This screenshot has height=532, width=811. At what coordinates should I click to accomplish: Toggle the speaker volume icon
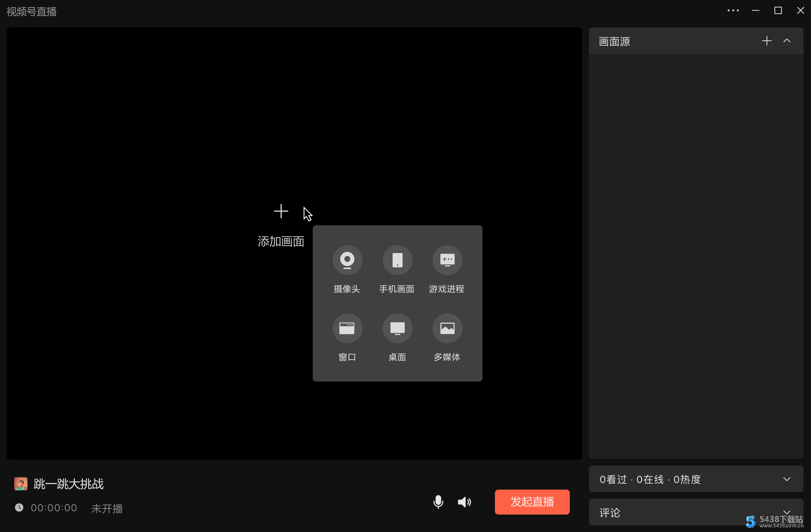[464, 502]
